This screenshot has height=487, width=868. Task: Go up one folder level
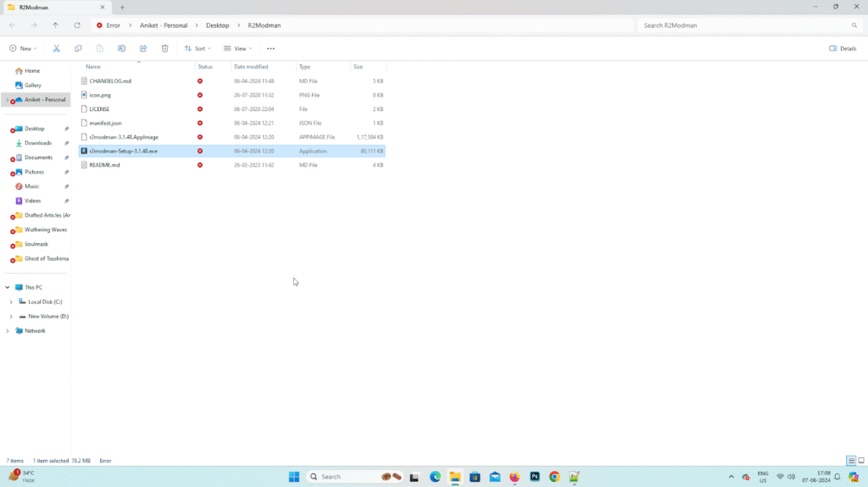point(55,25)
